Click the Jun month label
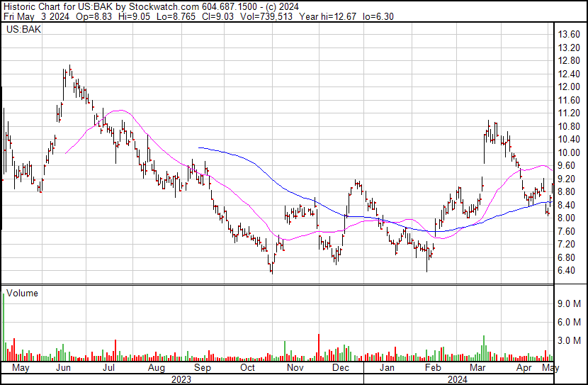This screenshot has width=588, height=385. tap(63, 368)
